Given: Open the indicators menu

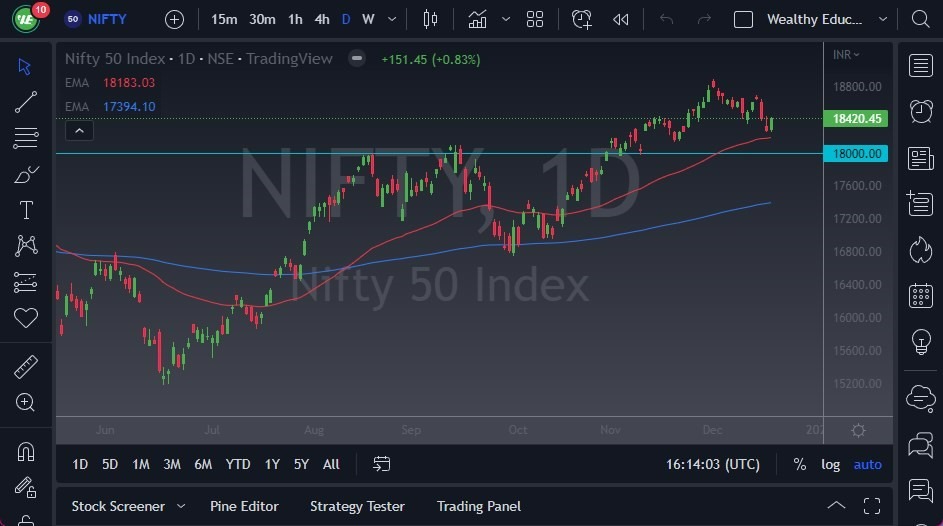Looking at the screenshot, I should [x=478, y=19].
